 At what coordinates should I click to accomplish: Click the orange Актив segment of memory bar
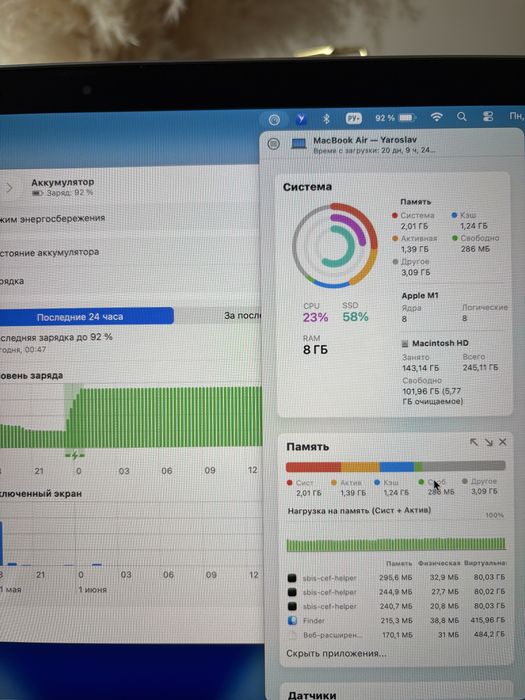pyautogui.click(x=360, y=467)
